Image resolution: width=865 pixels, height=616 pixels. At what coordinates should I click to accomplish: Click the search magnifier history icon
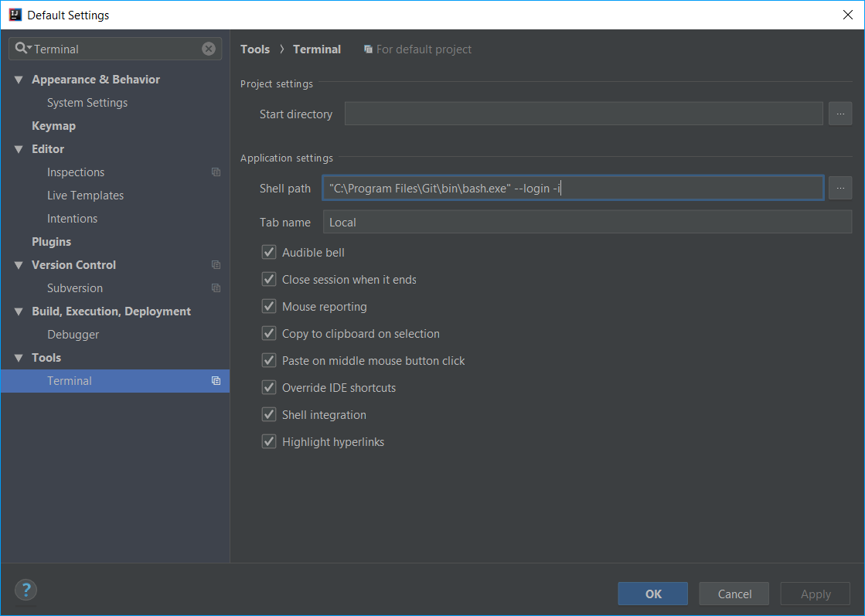point(22,49)
